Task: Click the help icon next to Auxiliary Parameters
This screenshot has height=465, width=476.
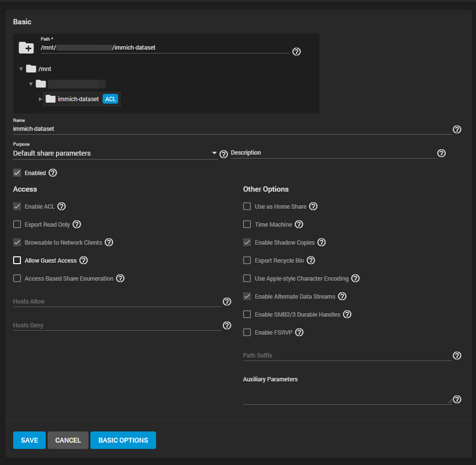Action: (x=457, y=399)
